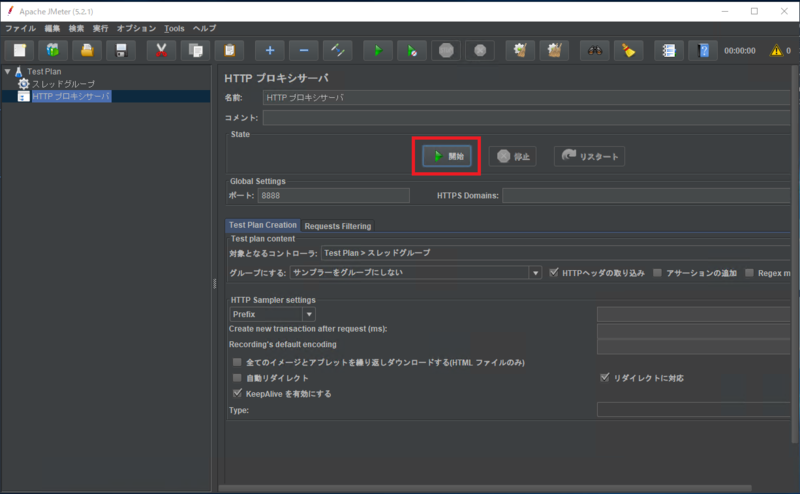Click the Recording's default encoding field

(x=693, y=347)
